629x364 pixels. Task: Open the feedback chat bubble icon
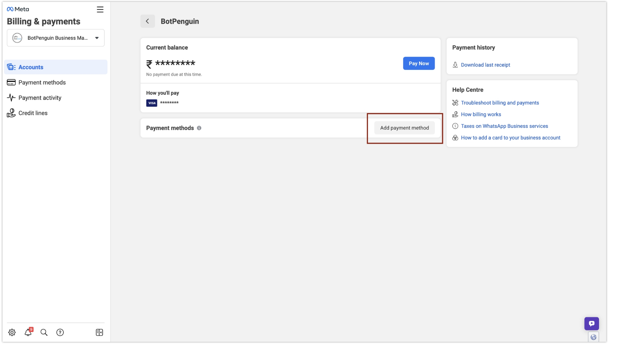[592, 323]
